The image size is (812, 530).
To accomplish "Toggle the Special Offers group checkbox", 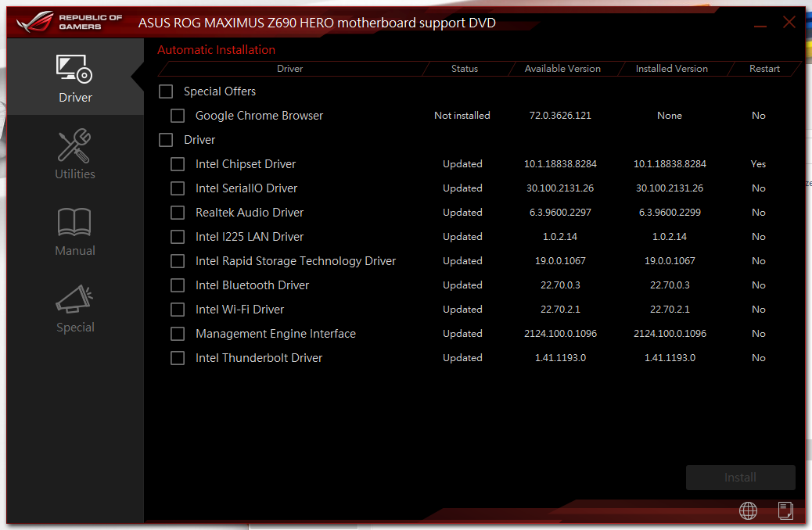I will (166, 91).
